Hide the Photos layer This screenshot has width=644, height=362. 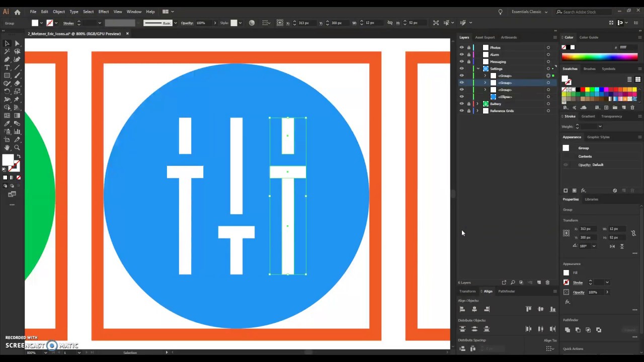(461, 48)
